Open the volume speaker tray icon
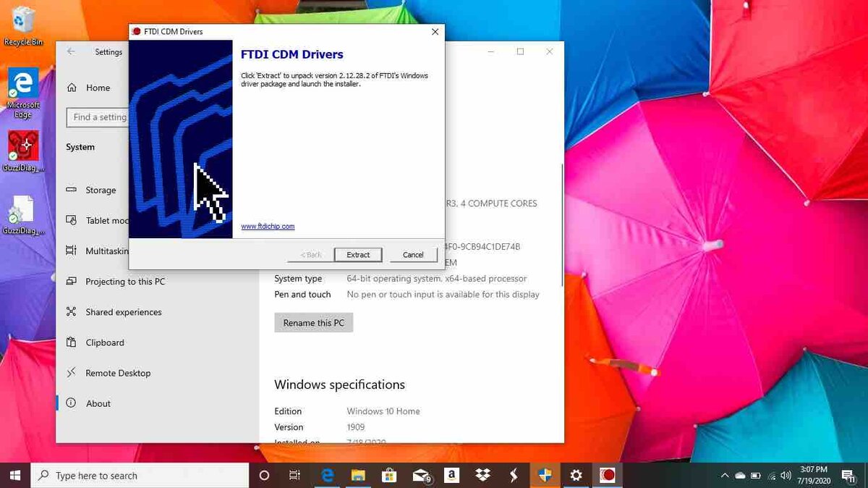The height and width of the screenshot is (488, 868). pos(786,476)
